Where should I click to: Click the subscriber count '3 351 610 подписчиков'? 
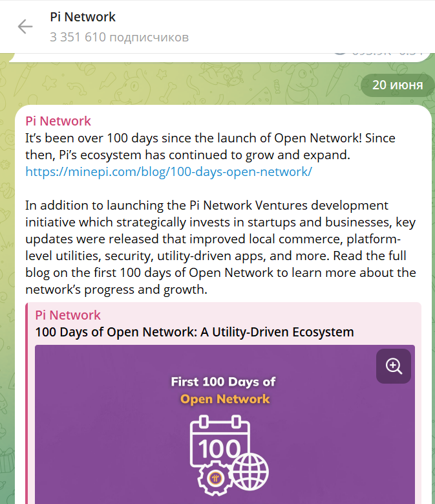[119, 38]
